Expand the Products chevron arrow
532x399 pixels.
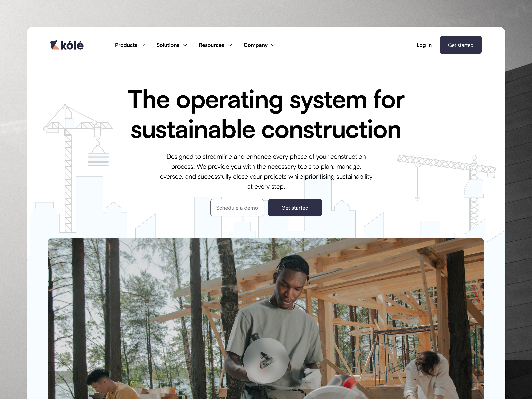click(143, 45)
